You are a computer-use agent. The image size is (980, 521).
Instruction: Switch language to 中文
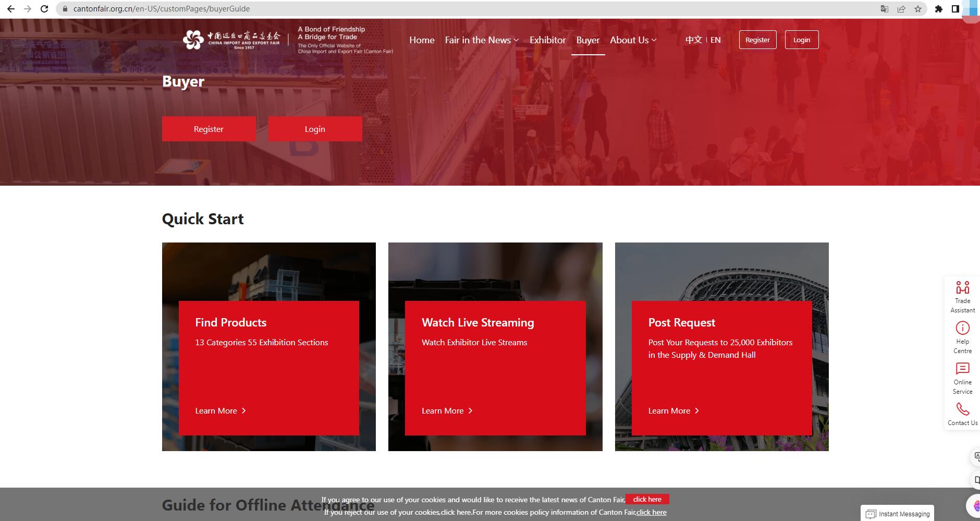pyautogui.click(x=693, y=40)
